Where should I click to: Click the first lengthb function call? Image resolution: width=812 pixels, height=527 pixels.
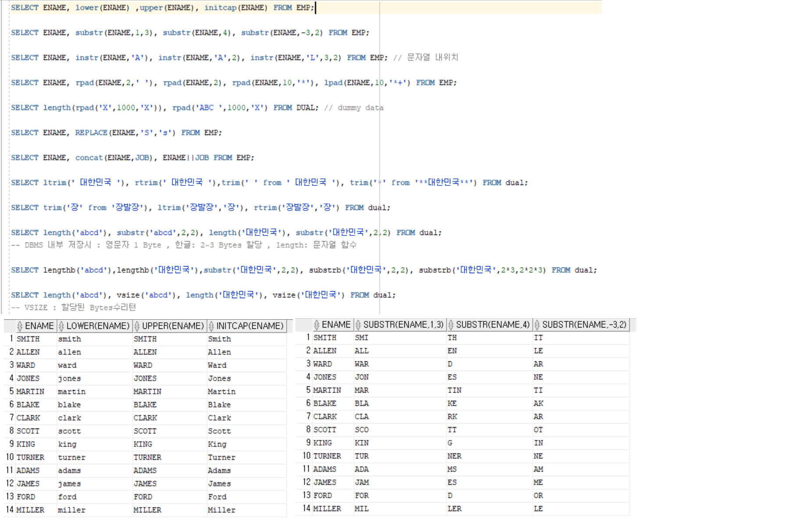[59, 270]
